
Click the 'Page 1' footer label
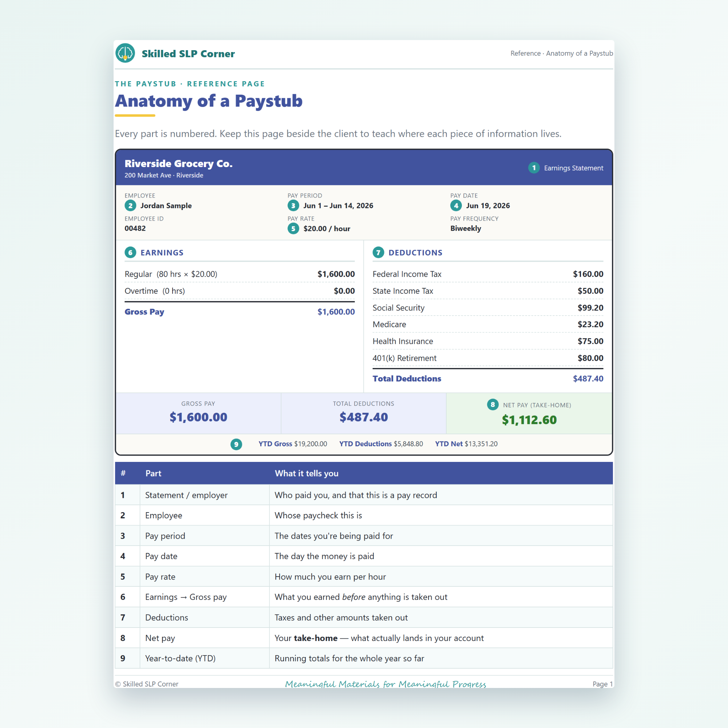click(602, 684)
